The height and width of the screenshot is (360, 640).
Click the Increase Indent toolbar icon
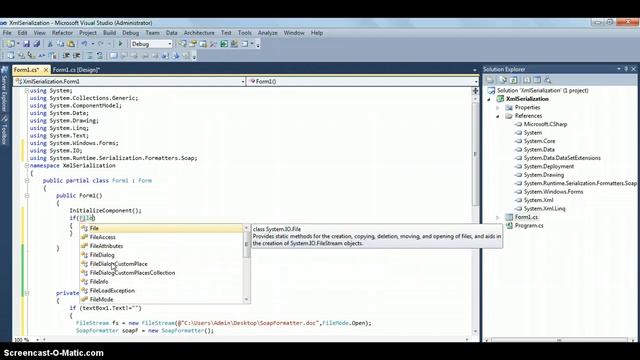click(x=76, y=56)
